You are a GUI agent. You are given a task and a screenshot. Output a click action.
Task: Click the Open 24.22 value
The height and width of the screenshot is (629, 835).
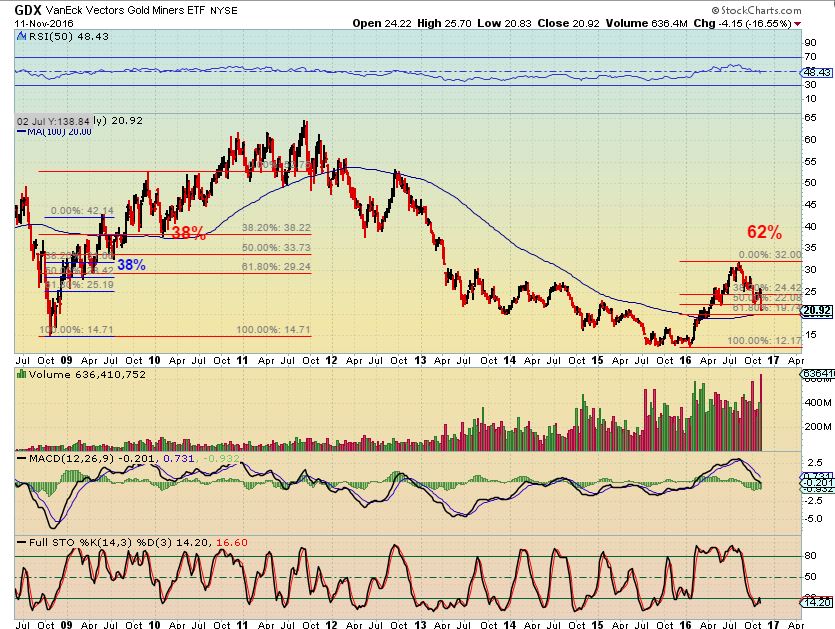382,23
